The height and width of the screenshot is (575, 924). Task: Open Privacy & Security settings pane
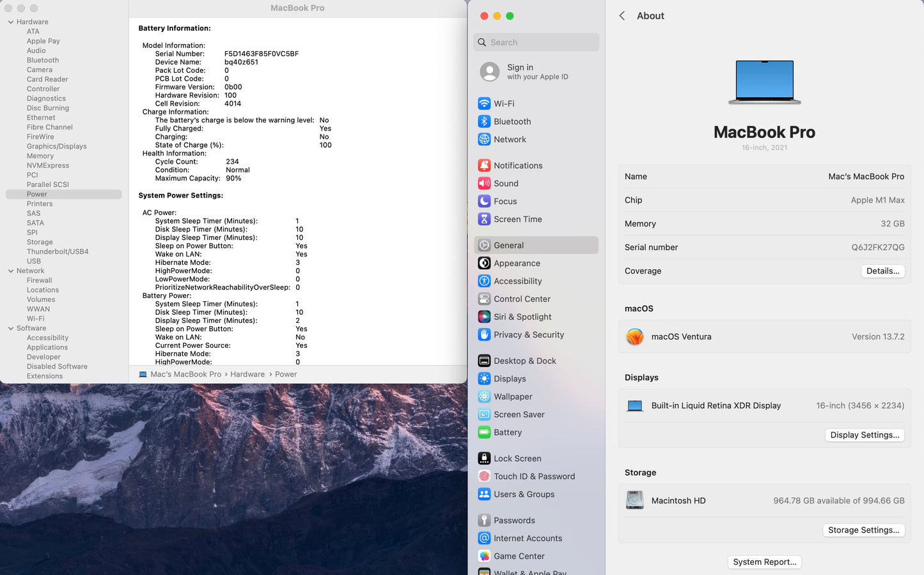(528, 335)
